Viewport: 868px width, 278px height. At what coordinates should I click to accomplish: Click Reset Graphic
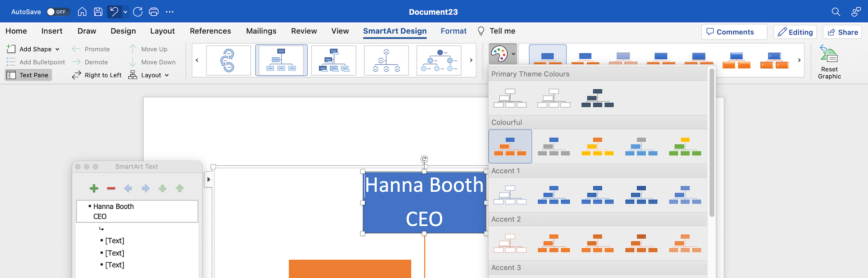[829, 62]
